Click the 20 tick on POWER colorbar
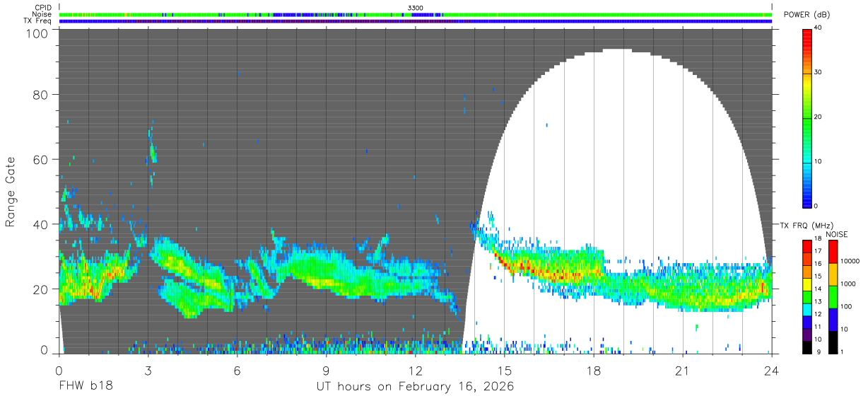Image resolution: width=868 pixels, height=401 pixels. tap(817, 117)
